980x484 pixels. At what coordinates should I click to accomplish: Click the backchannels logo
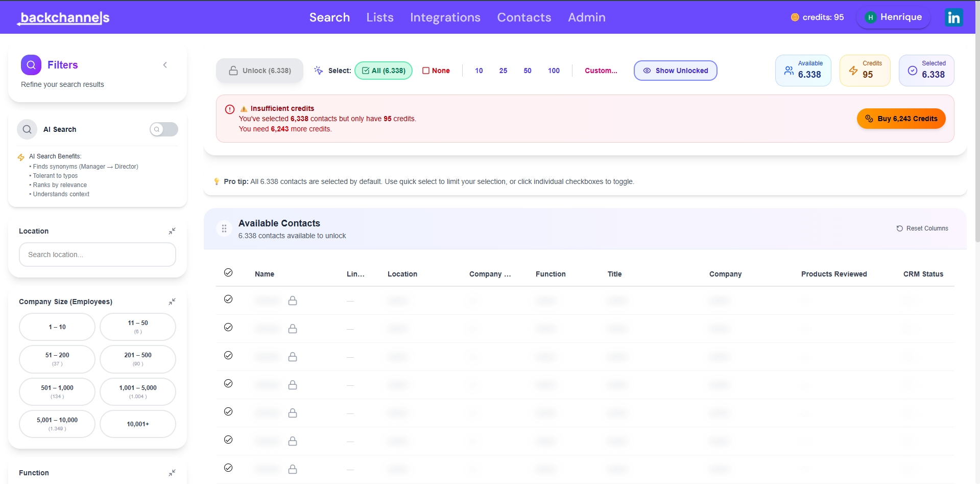(x=64, y=18)
